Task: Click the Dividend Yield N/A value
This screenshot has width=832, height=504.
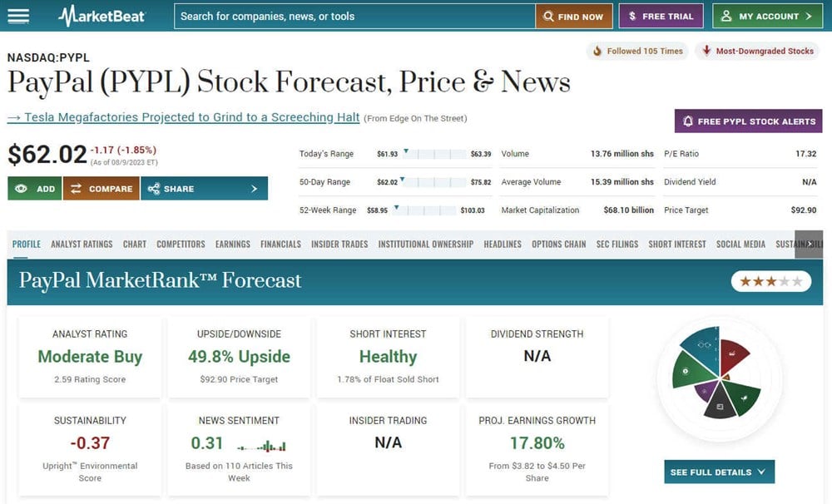Action: coord(810,182)
